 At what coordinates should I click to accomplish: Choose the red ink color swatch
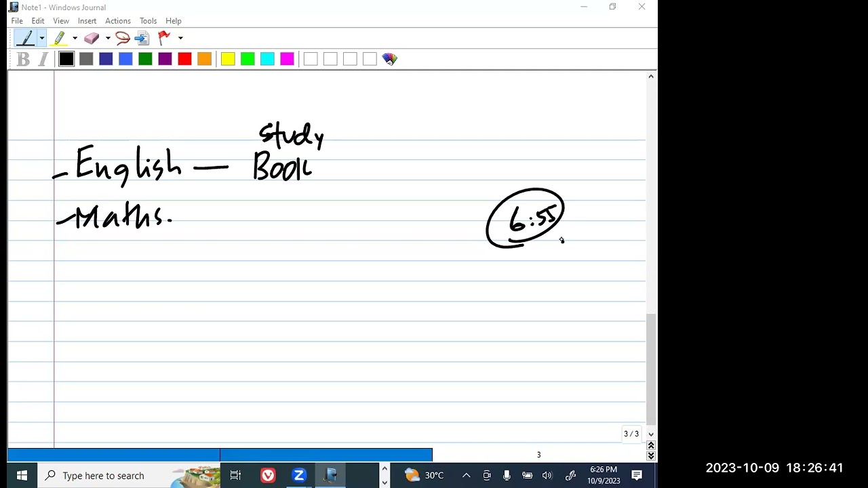point(184,60)
